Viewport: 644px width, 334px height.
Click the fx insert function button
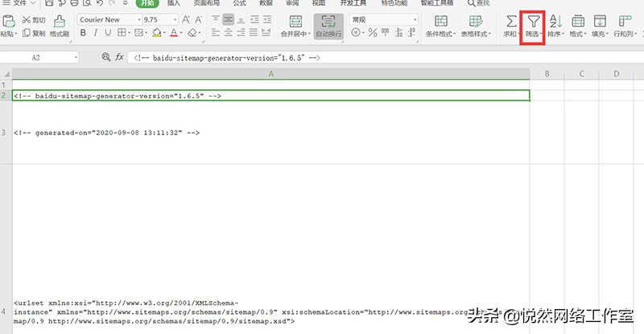coord(119,57)
